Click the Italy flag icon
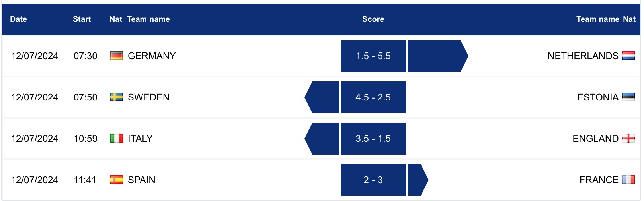The image size is (644, 201). [116, 139]
